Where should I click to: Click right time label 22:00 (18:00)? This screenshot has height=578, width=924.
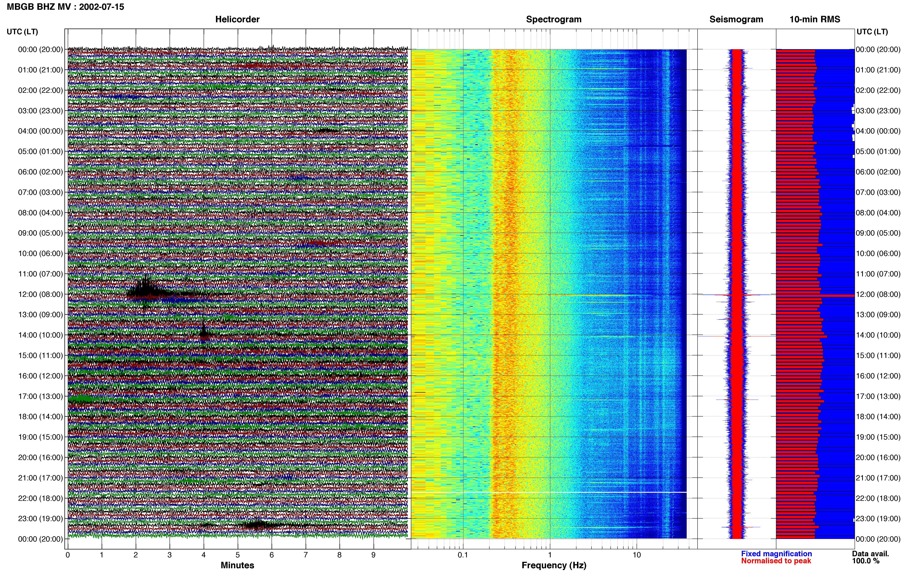(878, 498)
